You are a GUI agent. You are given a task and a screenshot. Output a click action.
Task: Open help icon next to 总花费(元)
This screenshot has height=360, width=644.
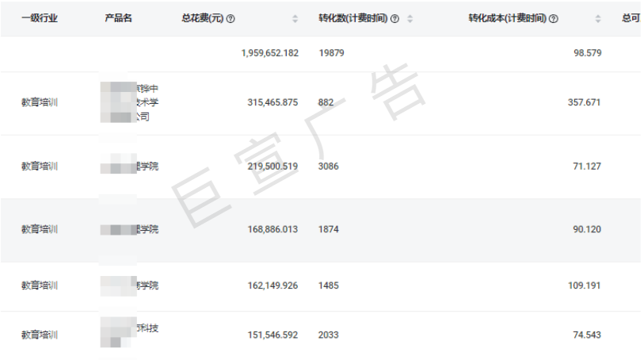pos(231,18)
